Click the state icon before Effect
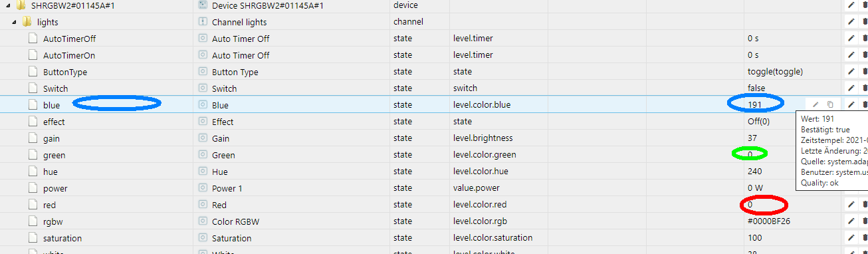 pyautogui.click(x=203, y=122)
